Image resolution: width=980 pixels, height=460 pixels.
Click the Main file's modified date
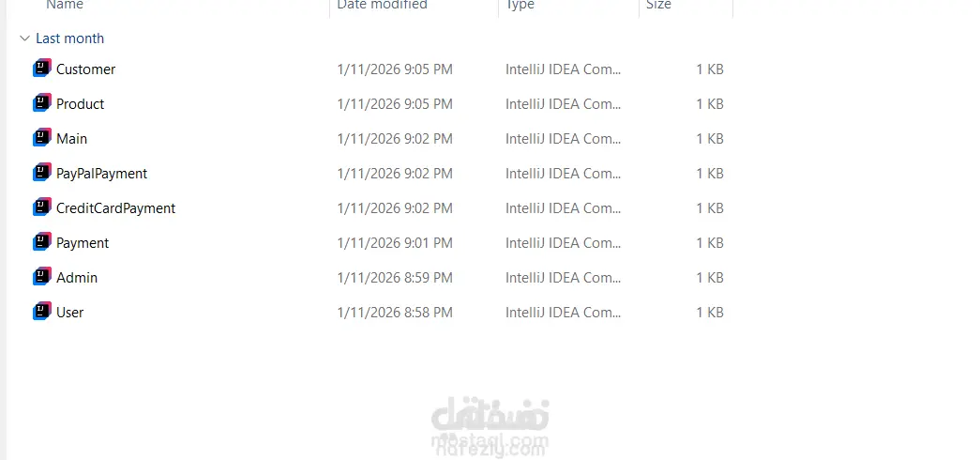pos(395,138)
